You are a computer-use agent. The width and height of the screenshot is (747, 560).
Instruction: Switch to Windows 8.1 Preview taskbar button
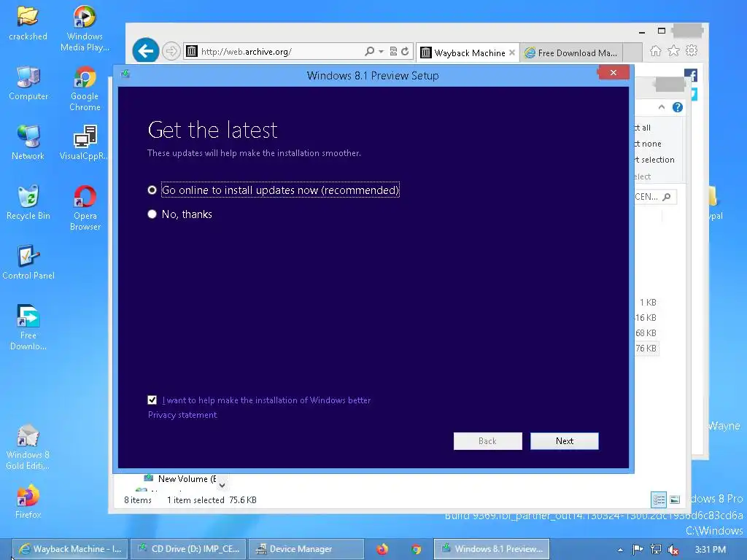[x=492, y=549]
